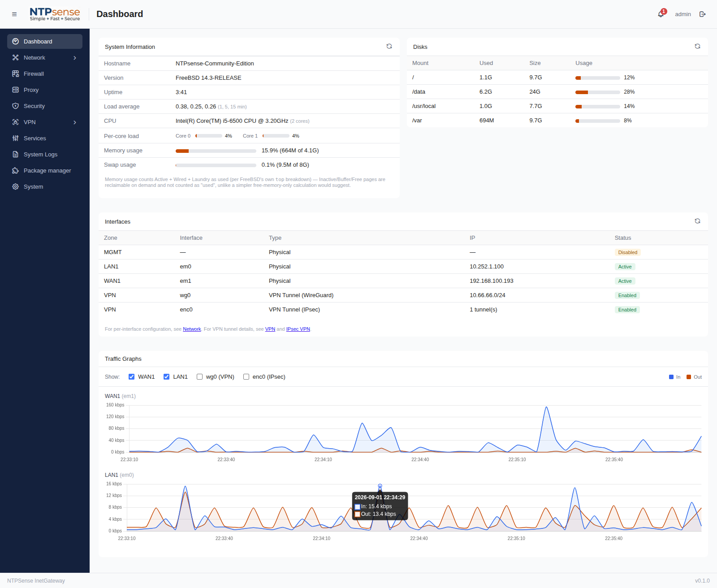The image size is (717, 588).
Task: Expand the Network submenu chevron
Action: click(x=75, y=57)
